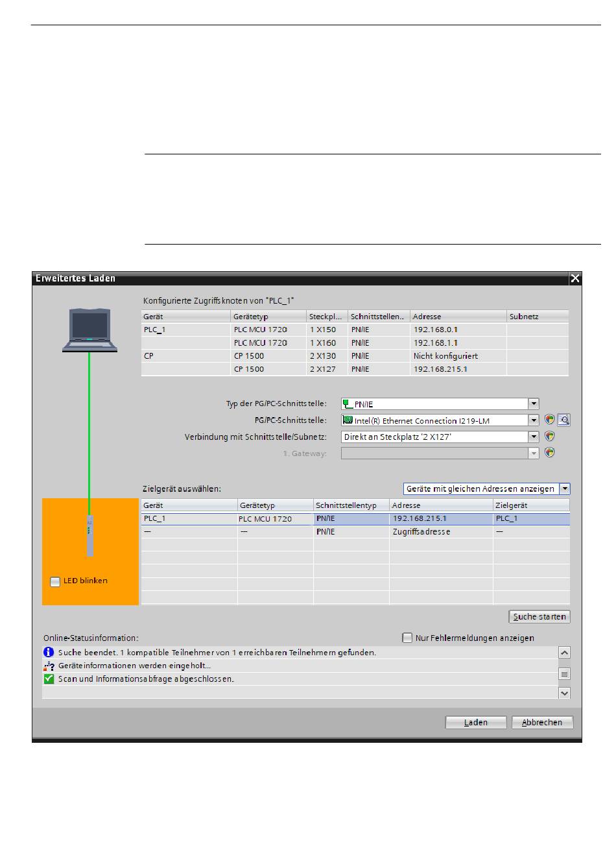Click the Adresse header in upper table
The image size is (616, 844).
[x=458, y=317]
